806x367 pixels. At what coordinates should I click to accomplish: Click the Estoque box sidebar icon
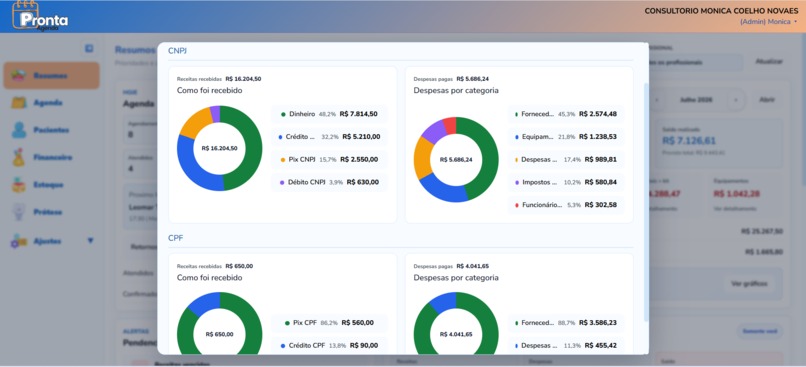click(19, 185)
